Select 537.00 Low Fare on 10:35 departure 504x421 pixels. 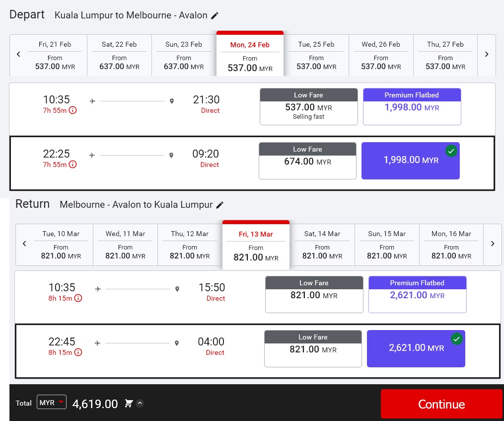coord(308,107)
